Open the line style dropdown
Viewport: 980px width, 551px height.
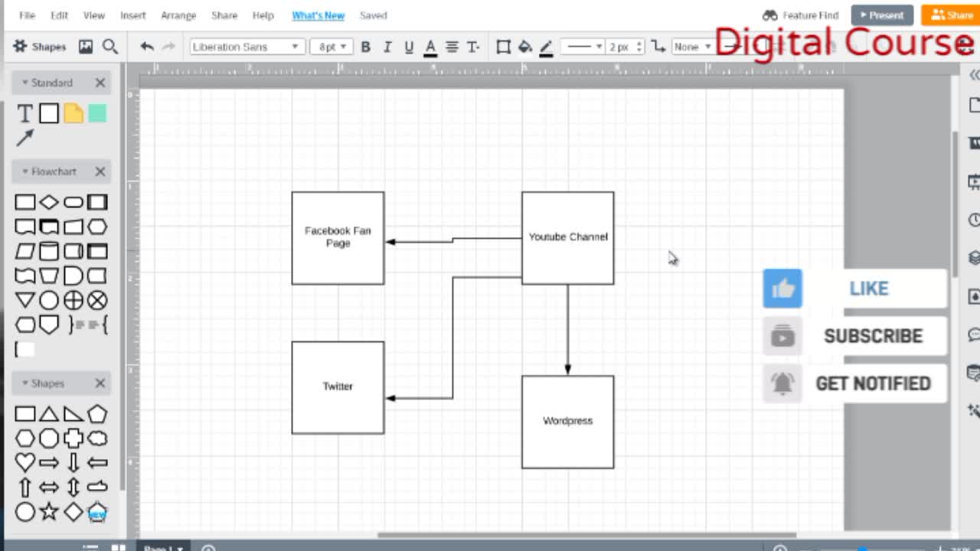click(x=583, y=47)
